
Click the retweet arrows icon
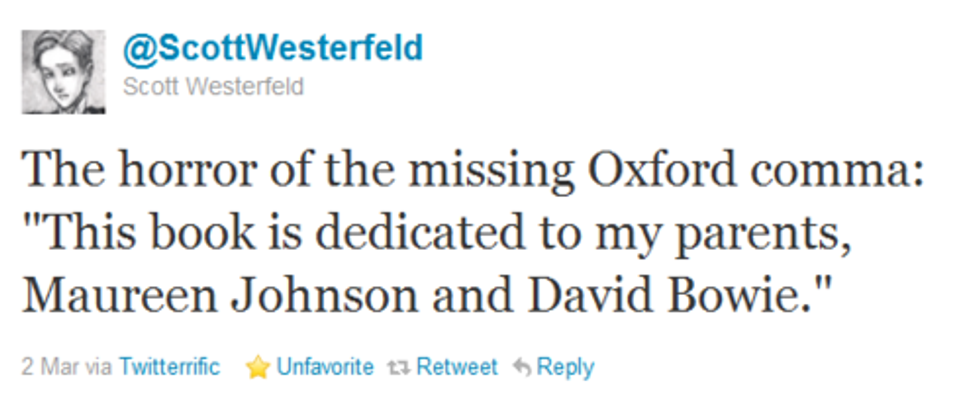(398, 367)
